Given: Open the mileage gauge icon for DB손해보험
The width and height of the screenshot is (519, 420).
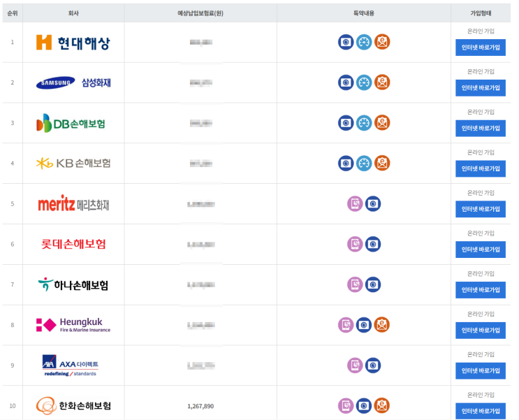Looking at the screenshot, I should pos(364,123).
